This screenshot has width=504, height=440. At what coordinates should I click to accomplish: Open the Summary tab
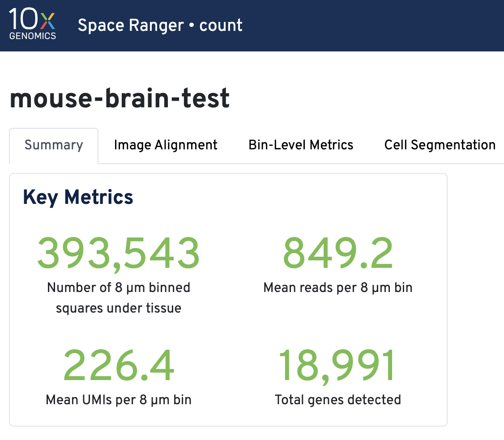point(54,145)
